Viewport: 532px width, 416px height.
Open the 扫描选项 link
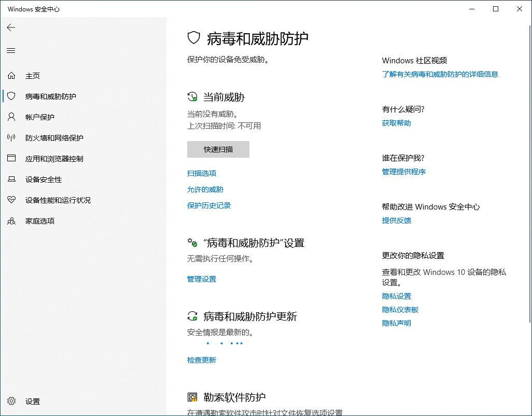click(202, 173)
